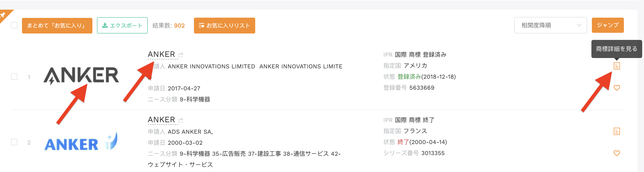Open the second ANKER trademark title link

[161, 120]
